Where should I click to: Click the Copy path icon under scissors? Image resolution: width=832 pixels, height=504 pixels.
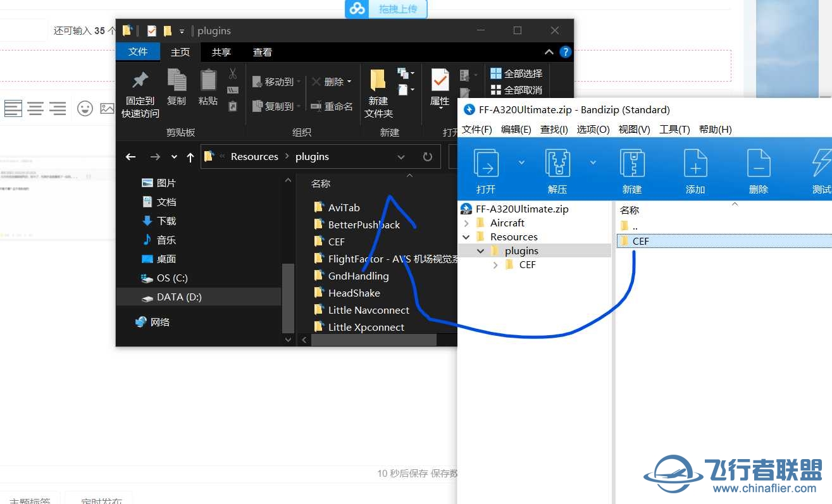click(x=233, y=90)
